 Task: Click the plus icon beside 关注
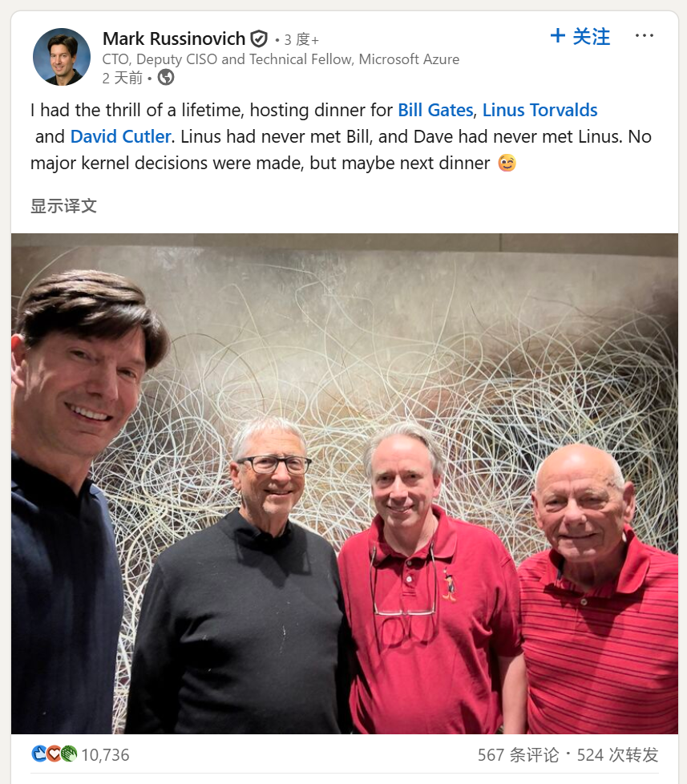pos(557,35)
